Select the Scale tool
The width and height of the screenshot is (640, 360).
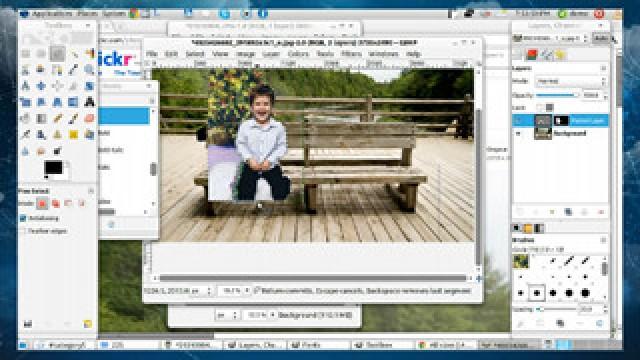[x=26, y=102]
